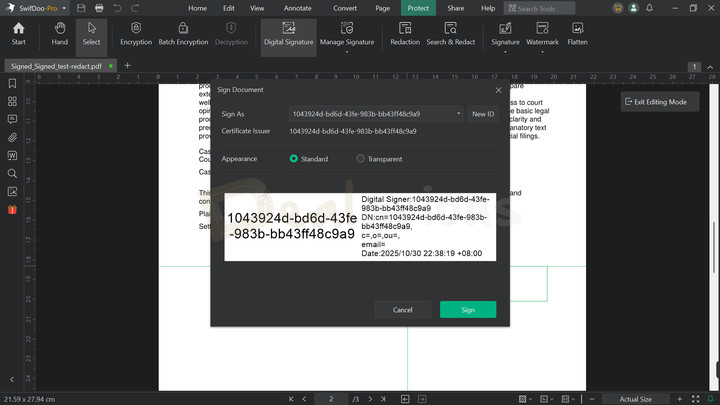Open the notifications bell
The height and width of the screenshot is (405, 720).
tap(649, 8)
